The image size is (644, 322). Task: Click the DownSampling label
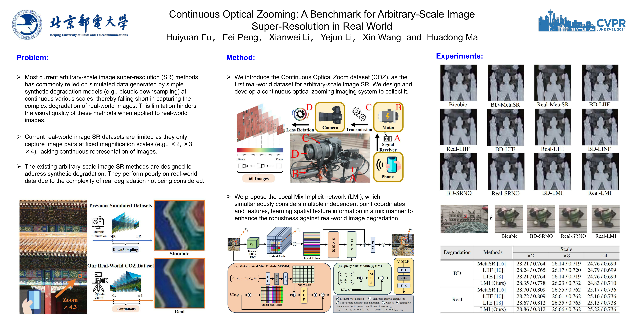coord(125,250)
